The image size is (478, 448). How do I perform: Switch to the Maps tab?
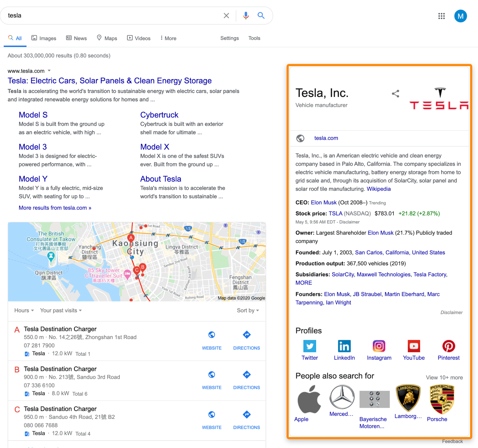(107, 38)
